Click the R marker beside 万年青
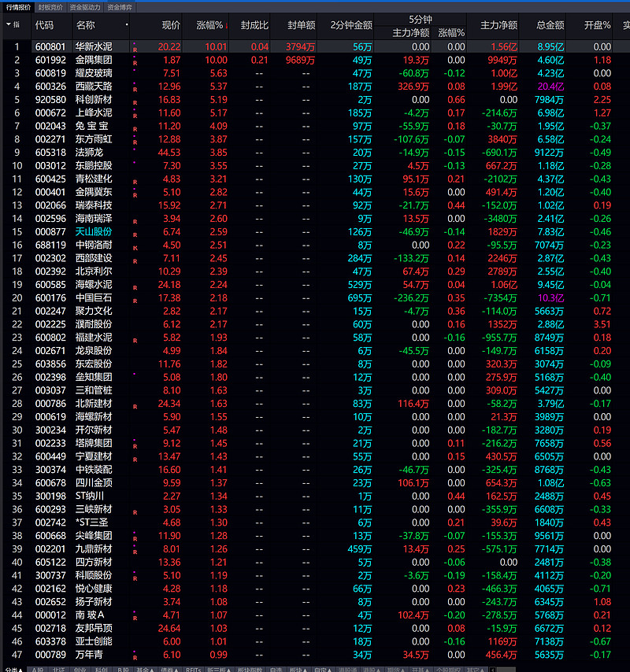 135,658
